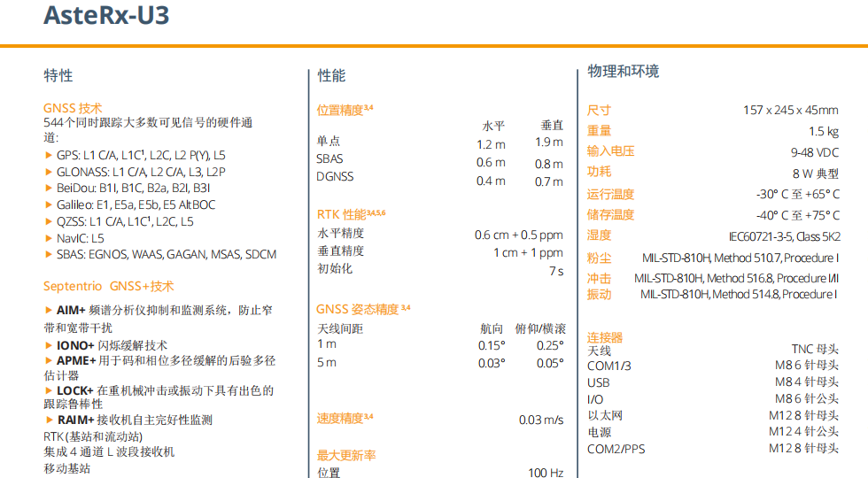This screenshot has height=478, width=868.
Task: Click the value 0.6 cm + 0.5 ppm
Action: (519, 235)
